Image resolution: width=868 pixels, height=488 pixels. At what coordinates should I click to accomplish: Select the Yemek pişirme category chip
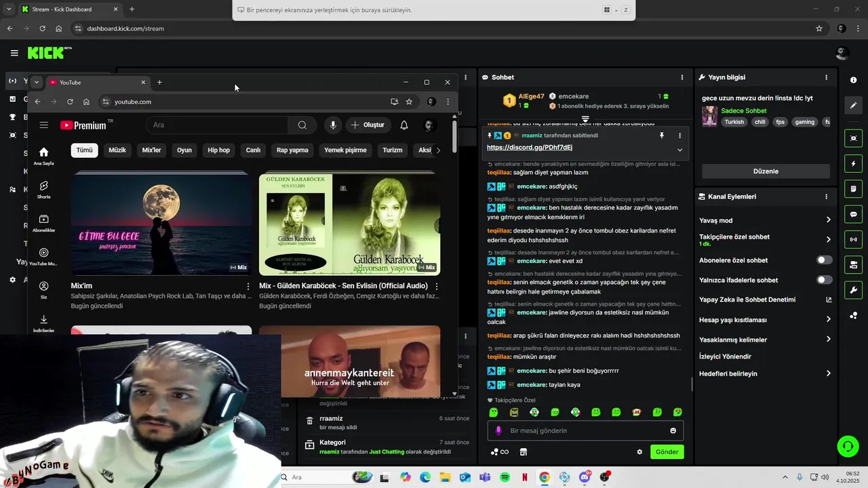345,150
